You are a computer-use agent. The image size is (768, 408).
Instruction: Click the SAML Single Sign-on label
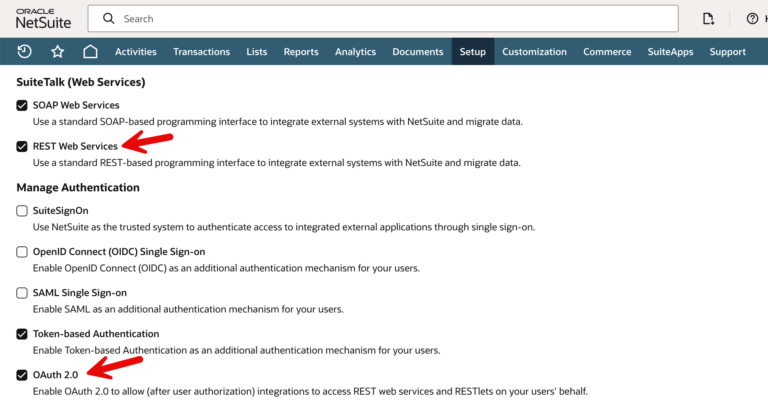click(79, 293)
